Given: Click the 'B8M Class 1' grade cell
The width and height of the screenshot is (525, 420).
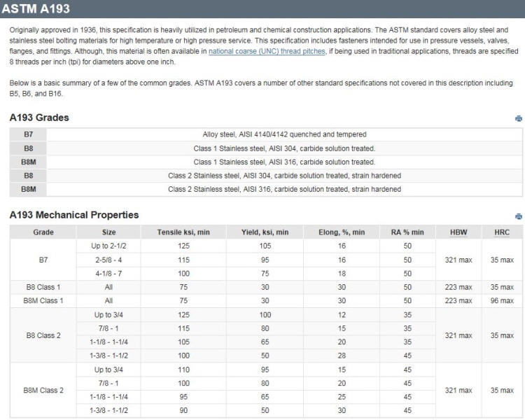Looking at the screenshot, I should pos(43,301).
